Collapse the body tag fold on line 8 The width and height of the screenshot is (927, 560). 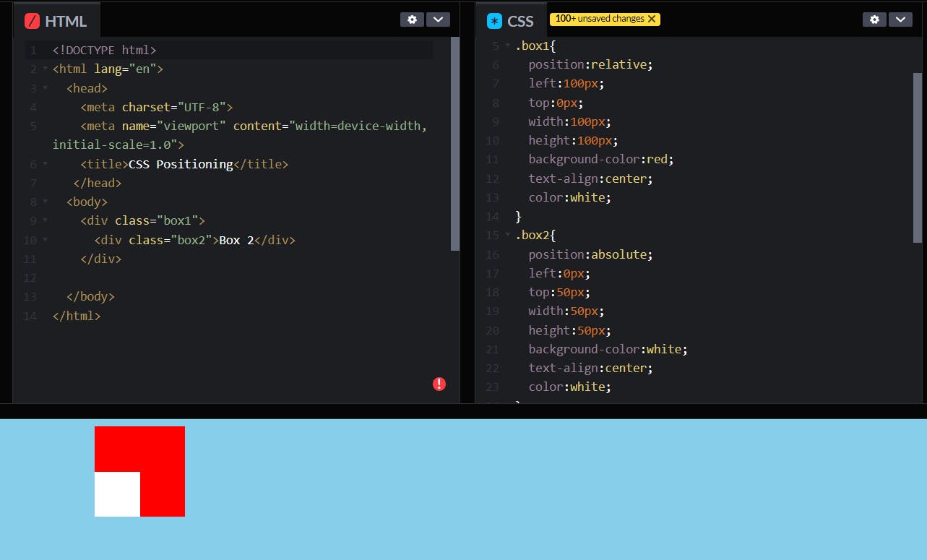(x=46, y=202)
